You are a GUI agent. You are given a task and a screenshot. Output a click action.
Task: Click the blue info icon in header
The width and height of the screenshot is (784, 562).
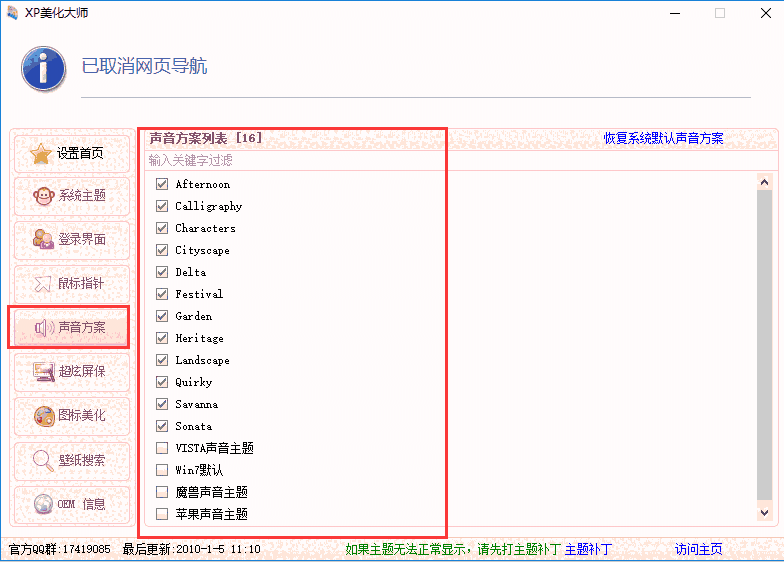tap(44, 68)
